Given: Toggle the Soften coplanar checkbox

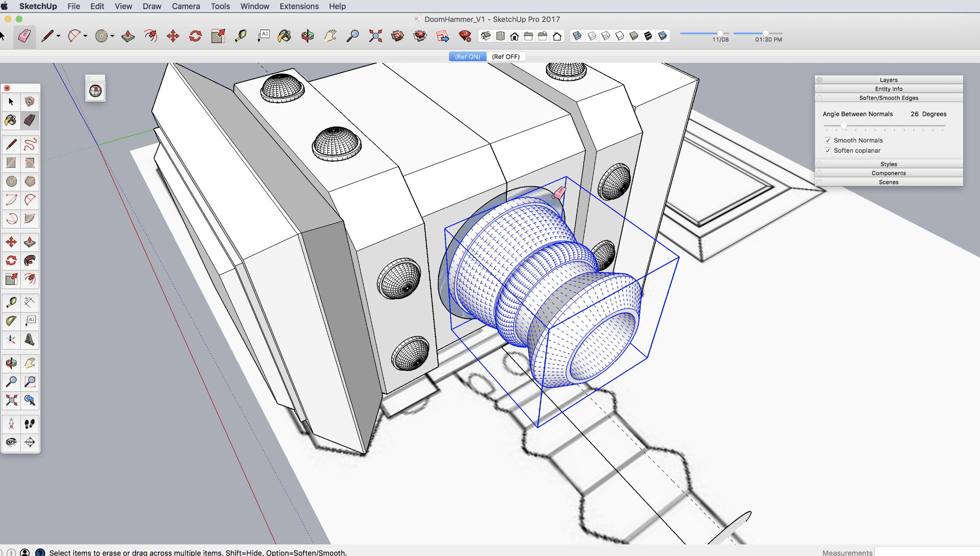Looking at the screenshot, I should point(828,151).
